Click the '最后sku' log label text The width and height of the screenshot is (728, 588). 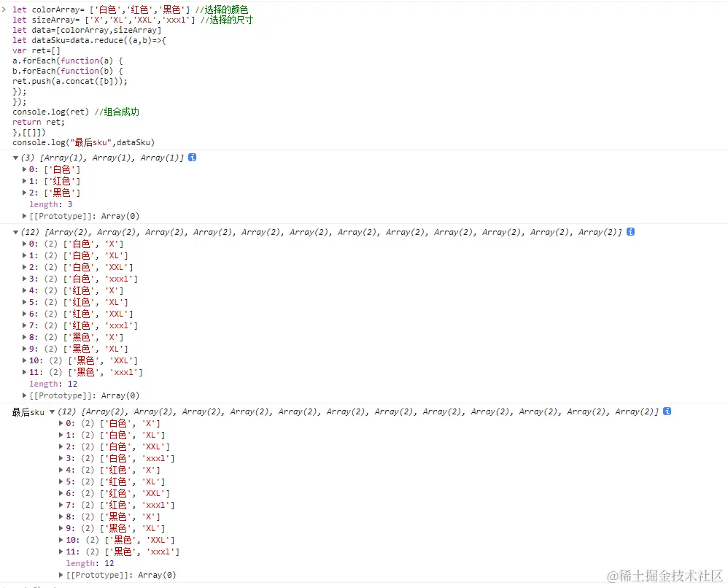(28, 412)
